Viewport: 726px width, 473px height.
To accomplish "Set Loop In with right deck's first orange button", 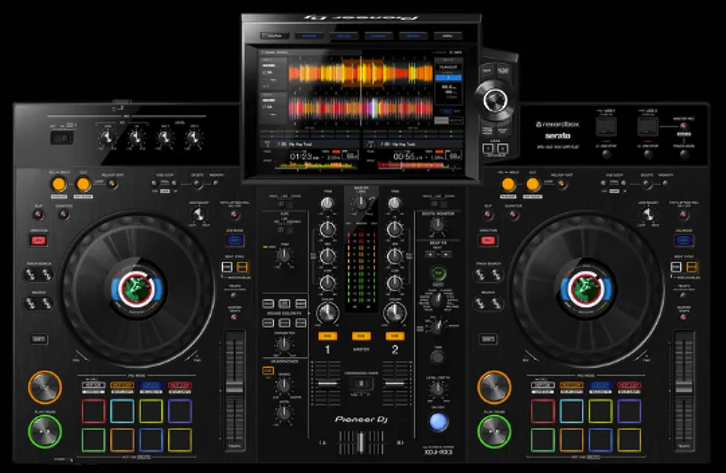I will click(508, 184).
